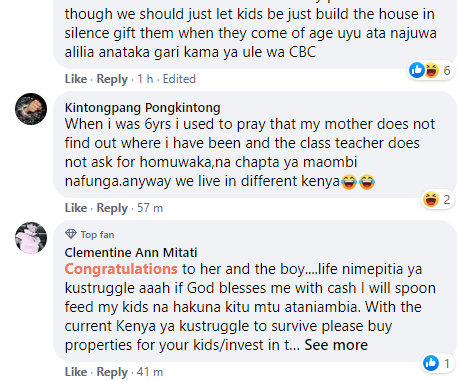The width and height of the screenshot is (458, 381).
Task: Click the laughing reaction icon beside count 6
Action: (431, 70)
